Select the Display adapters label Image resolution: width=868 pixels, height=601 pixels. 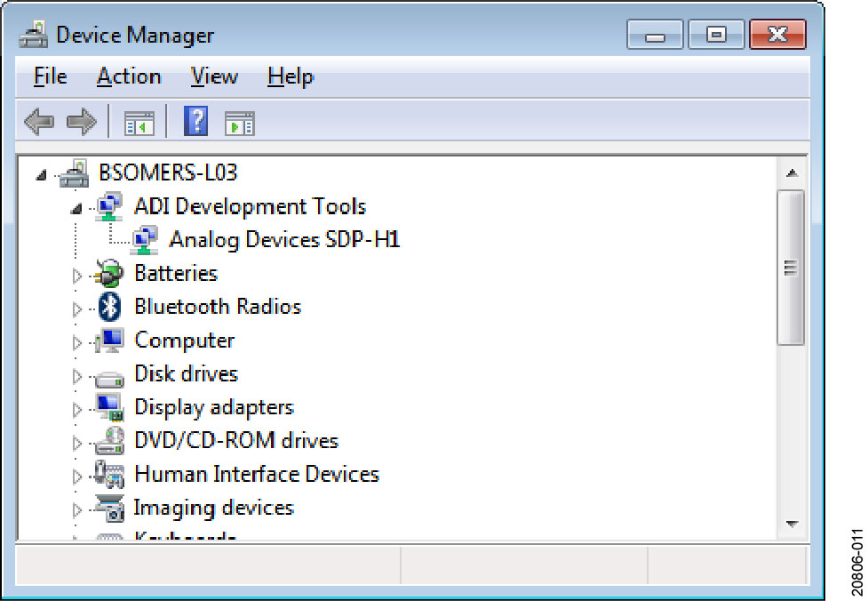tap(214, 408)
